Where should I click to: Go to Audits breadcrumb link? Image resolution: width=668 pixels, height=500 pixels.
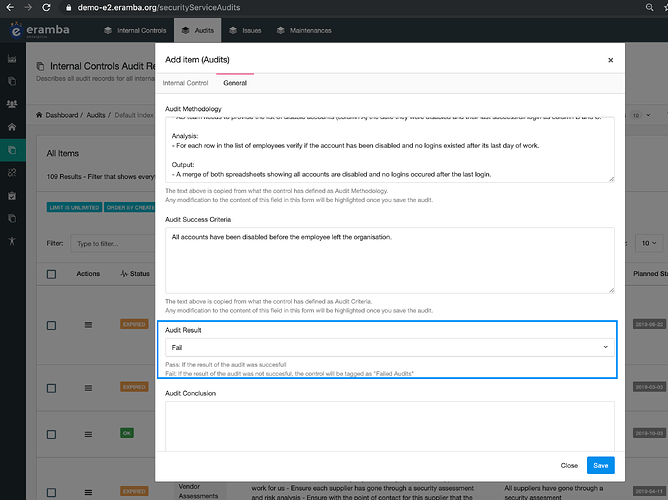coord(96,115)
